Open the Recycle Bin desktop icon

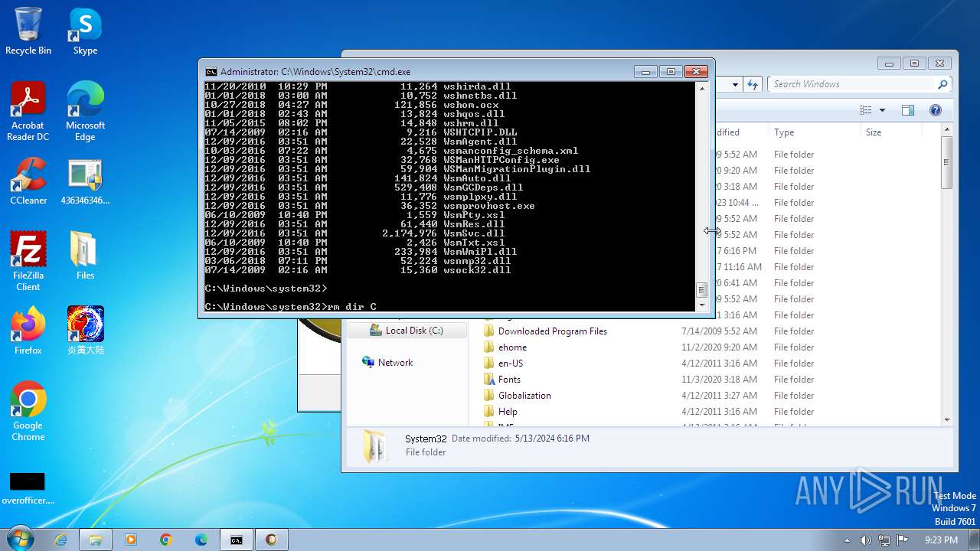pos(28,31)
